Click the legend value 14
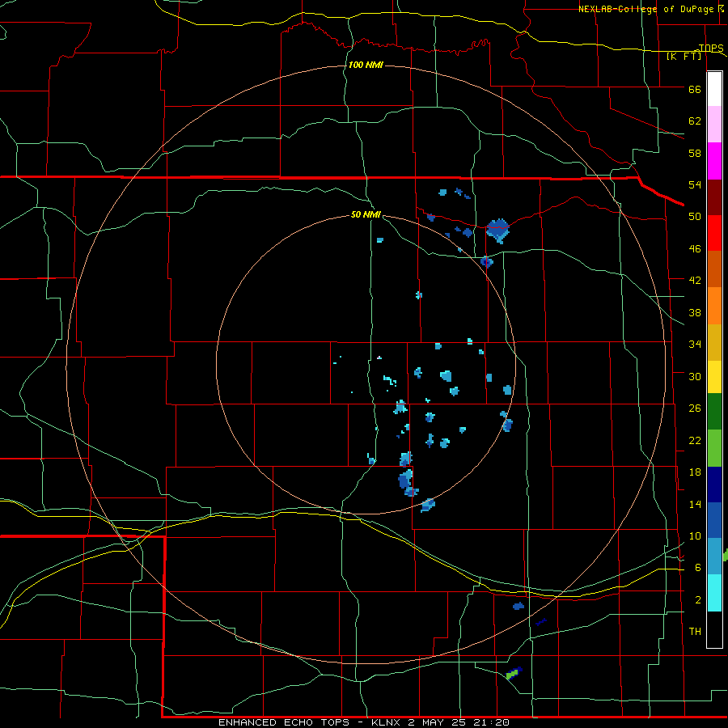The image size is (728, 728). (x=695, y=504)
